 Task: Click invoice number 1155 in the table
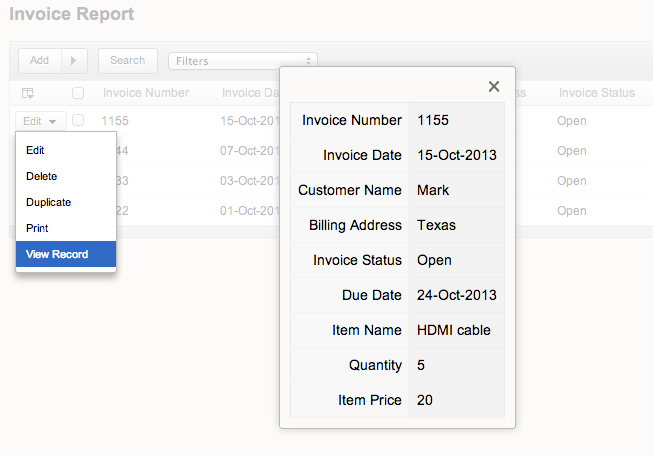116,121
